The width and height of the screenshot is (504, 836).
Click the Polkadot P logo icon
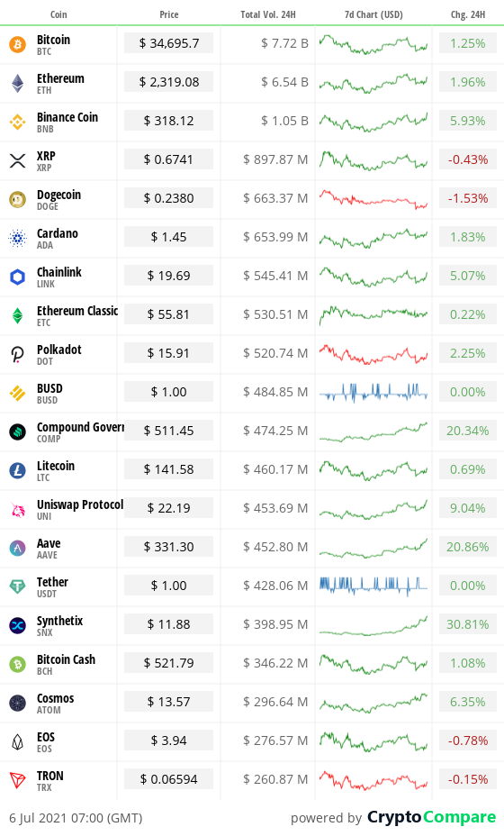coord(18,355)
